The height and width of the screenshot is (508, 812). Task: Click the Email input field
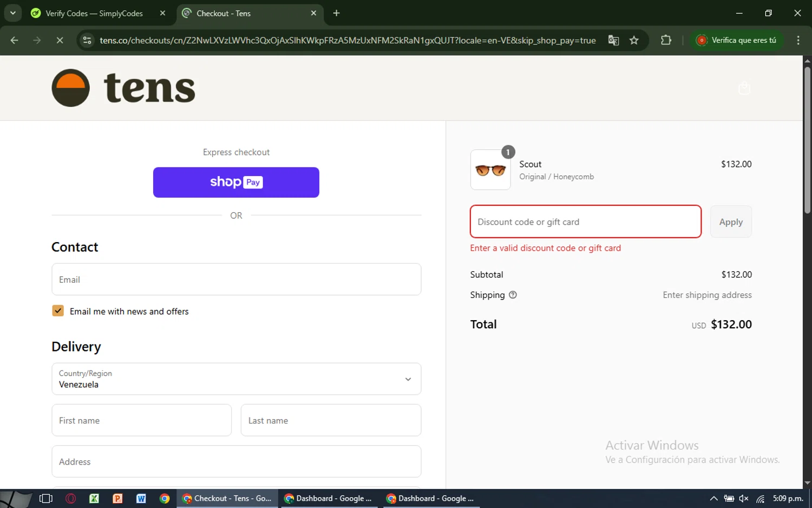tap(236, 279)
